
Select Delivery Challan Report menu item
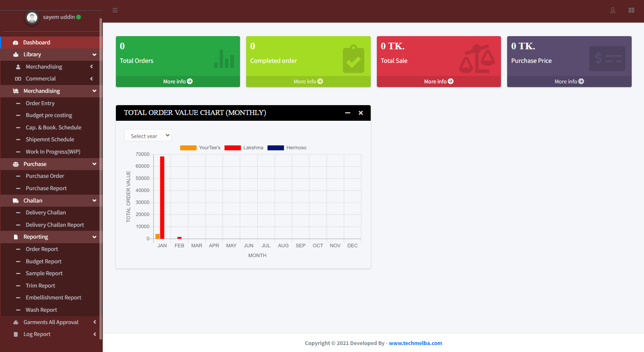[55, 225]
